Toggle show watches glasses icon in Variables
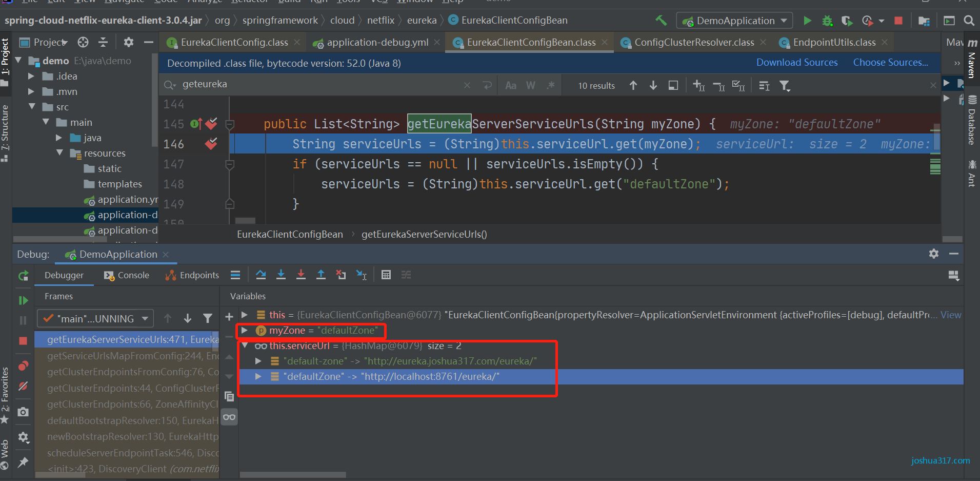Screen dimensions: 980x481 (x=229, y=417)
